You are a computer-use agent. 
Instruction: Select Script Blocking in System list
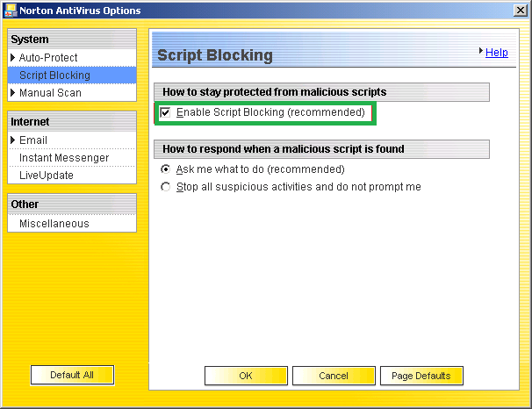point(72,75)
